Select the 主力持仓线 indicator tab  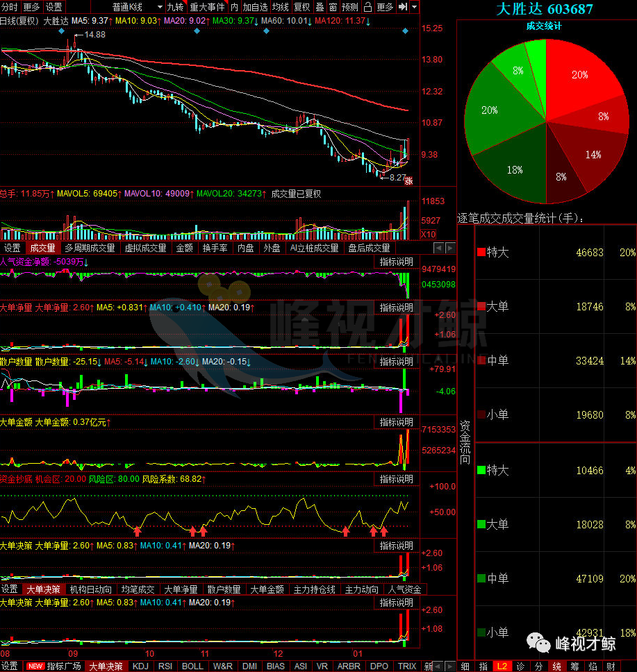[315, 589]
